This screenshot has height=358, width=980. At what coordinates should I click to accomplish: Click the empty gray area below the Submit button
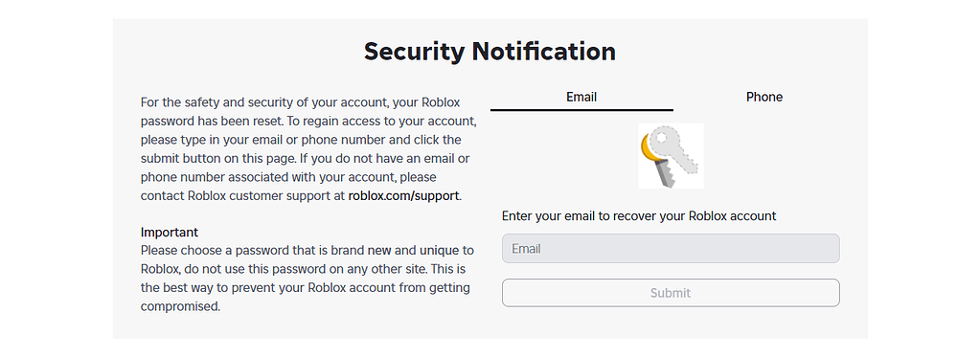click(x=671, y=324)
